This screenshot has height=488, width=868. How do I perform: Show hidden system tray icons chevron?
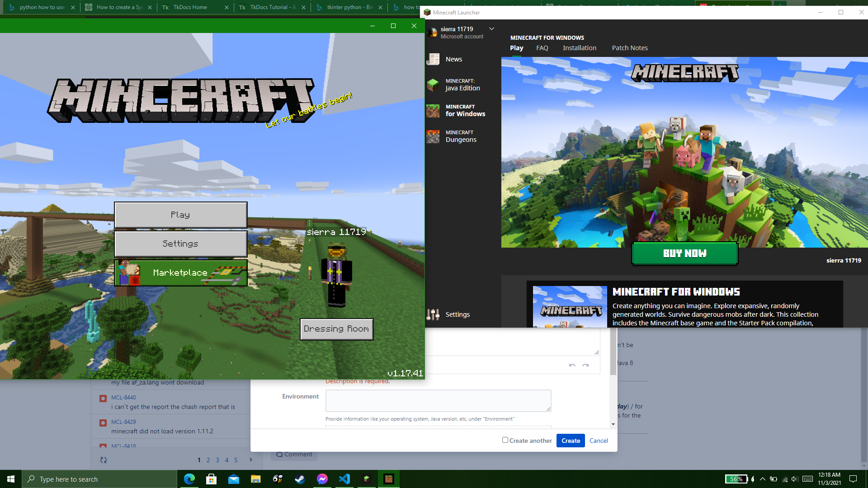(x=763, y=479)
